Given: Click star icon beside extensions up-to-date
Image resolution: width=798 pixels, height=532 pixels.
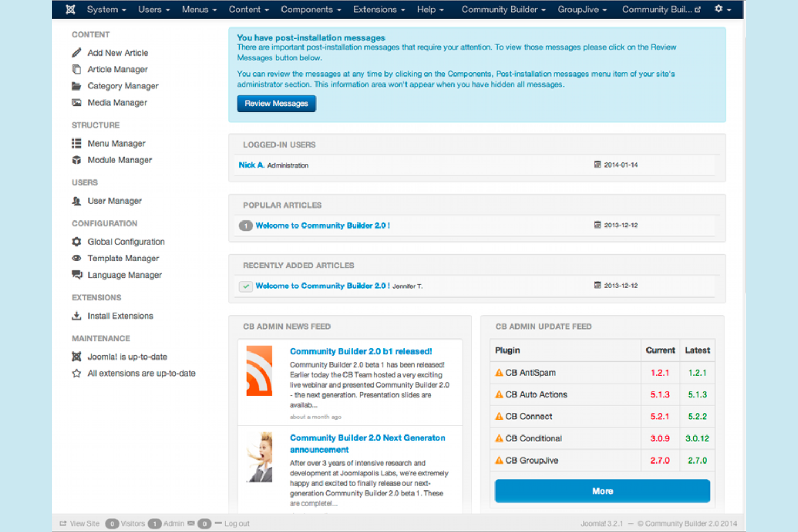Looking at the screenshot, I should point(77,373).
